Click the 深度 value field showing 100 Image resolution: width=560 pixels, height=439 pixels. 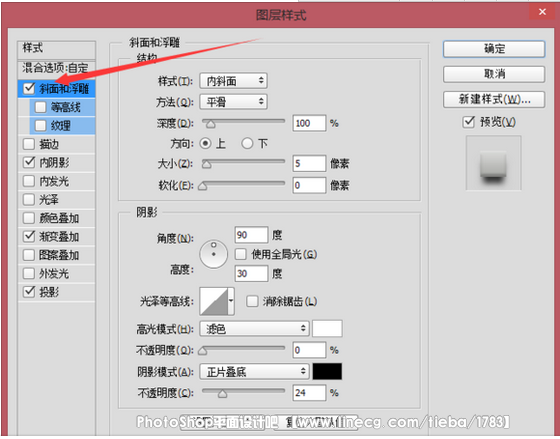click(x=309, y=123)
